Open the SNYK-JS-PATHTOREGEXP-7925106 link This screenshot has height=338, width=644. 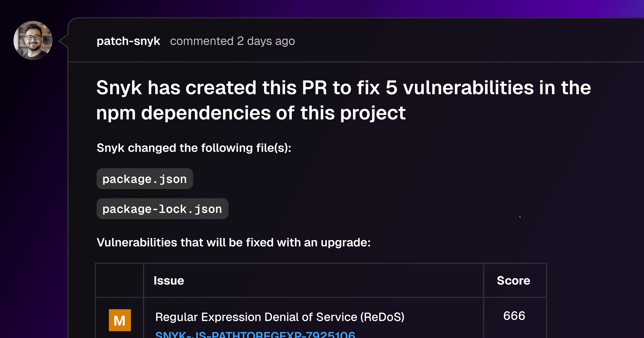click(255, 335)
